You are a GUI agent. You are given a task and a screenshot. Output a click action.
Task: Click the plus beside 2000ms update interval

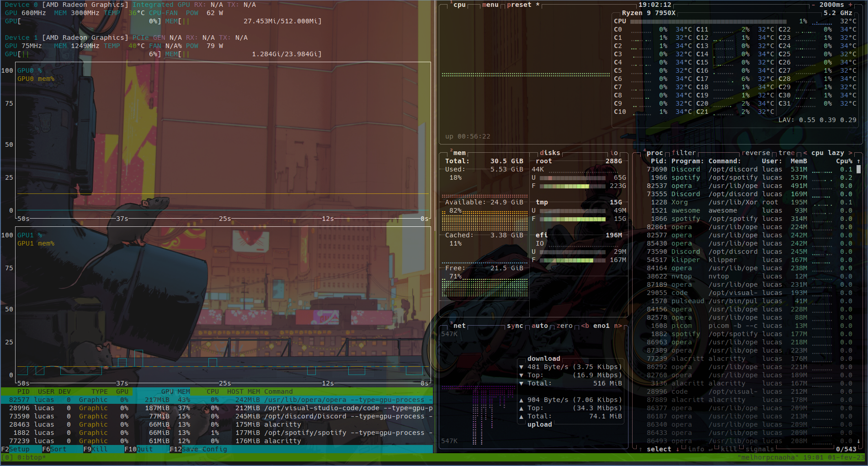851,5
